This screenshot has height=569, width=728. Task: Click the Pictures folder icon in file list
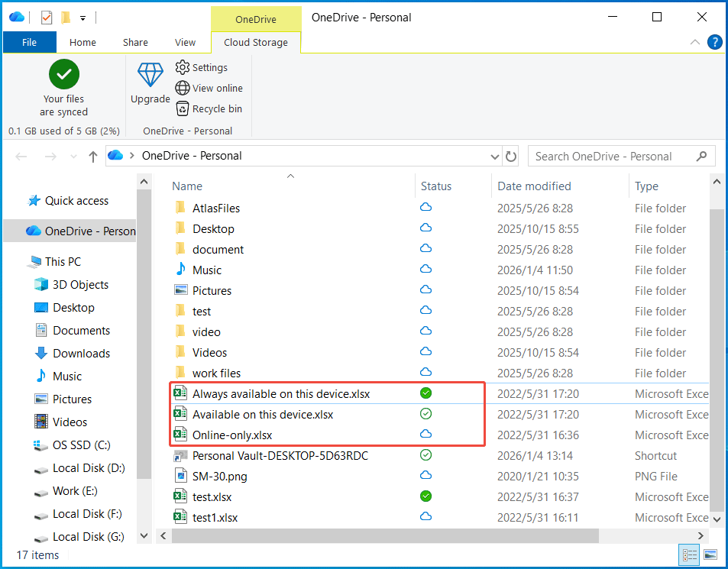click(x=180, y=290)
